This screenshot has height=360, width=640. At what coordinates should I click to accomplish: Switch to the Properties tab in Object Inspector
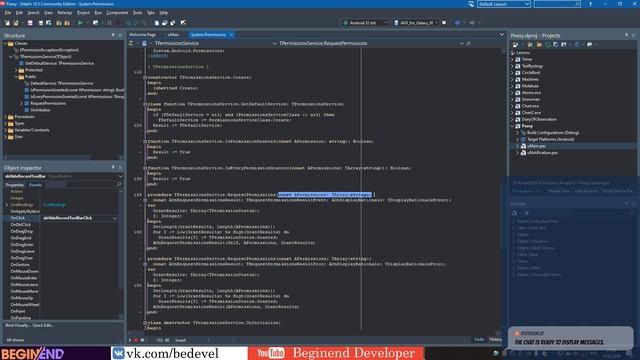tap(15, 185)
